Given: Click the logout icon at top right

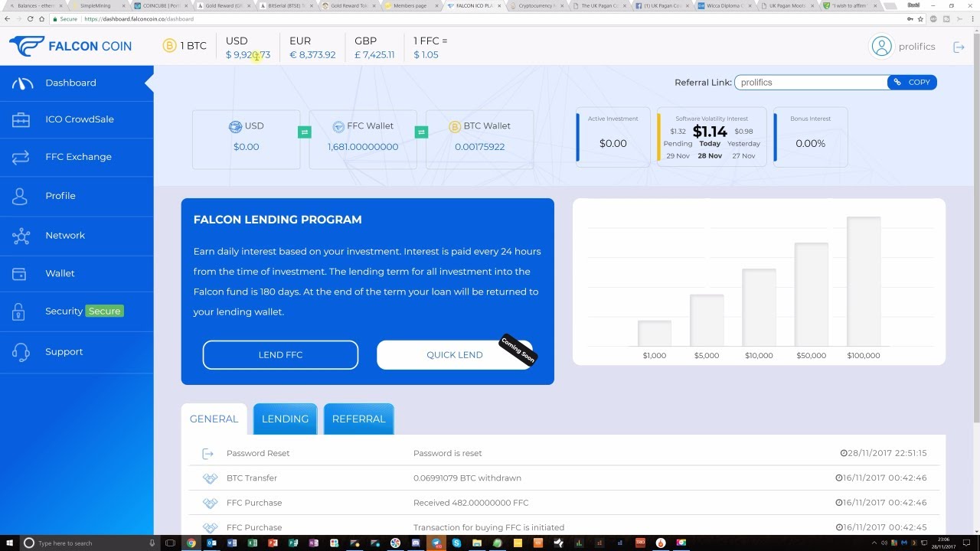Looking at the screenshot, I should (959, 47).
